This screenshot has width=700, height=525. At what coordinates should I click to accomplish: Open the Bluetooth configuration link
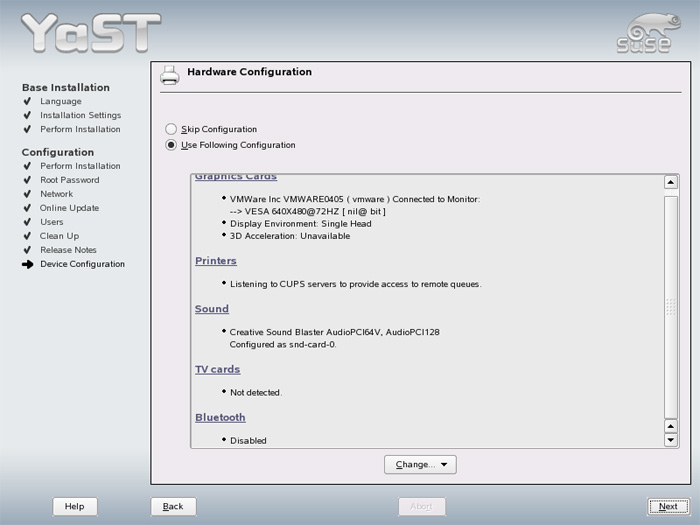[220, 417]
